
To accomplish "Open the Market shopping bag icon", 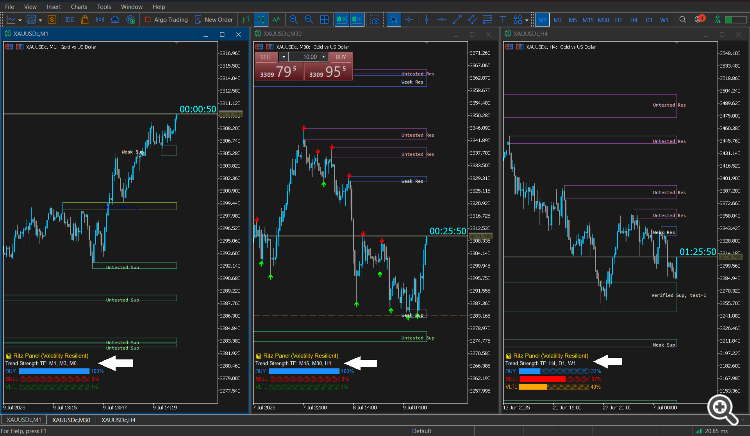I will 85,20.
